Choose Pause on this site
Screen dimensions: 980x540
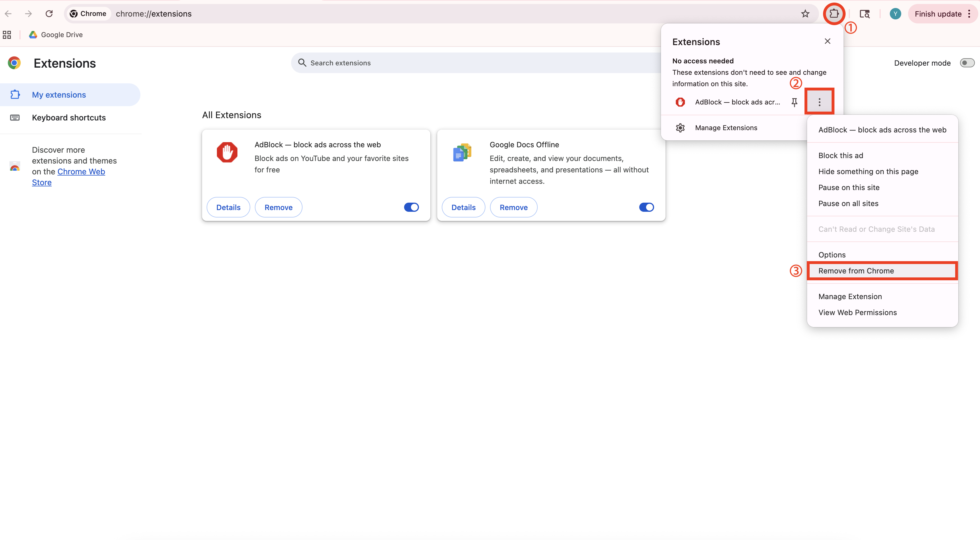849,187
